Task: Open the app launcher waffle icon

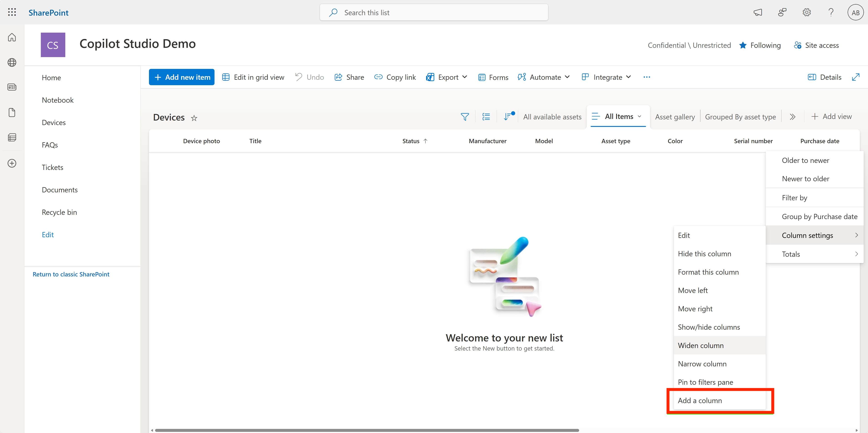Action: point(12,12)
